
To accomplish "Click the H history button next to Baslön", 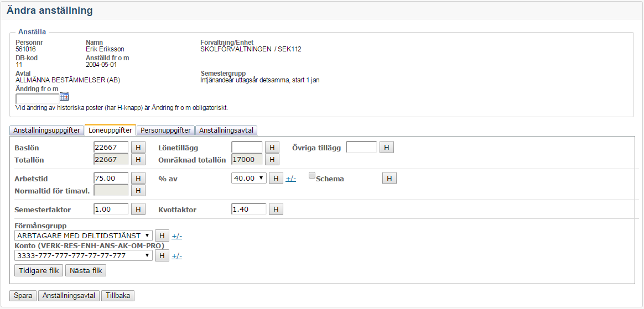I will pyautogui.click(x=138, y=148).
